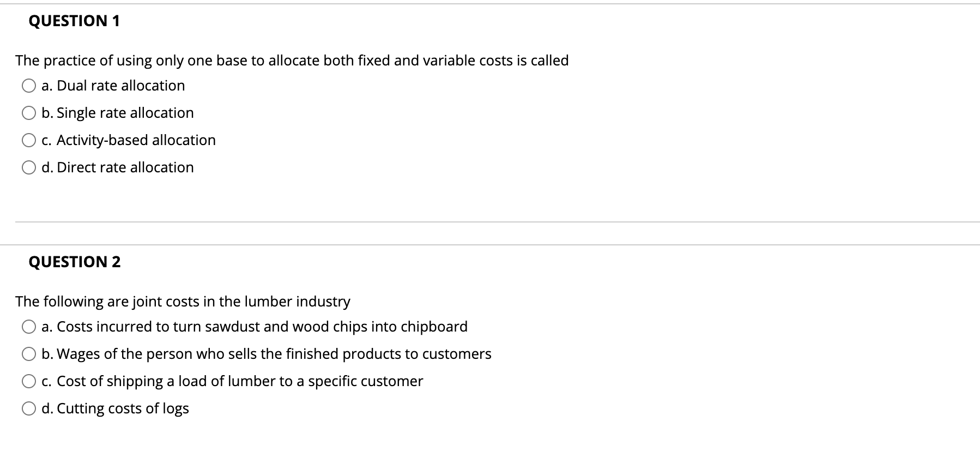Click the QUESTION 2 heading
This screenshot has height=457, width=980.
click(74, 262)
